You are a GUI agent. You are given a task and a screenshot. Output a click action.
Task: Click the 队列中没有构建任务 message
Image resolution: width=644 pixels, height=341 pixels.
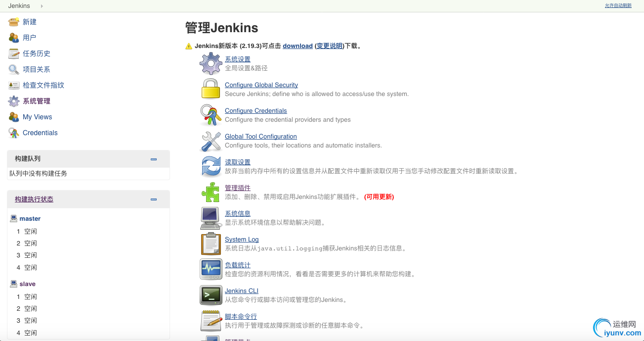(39, 174)
